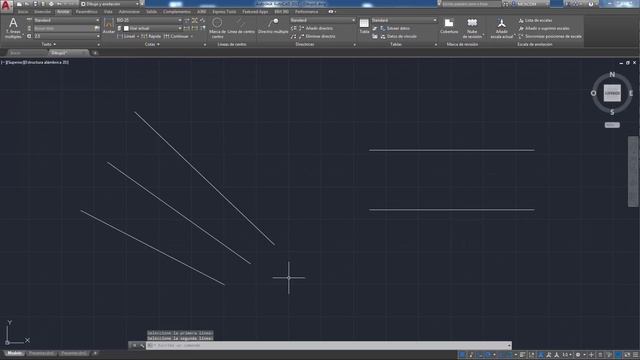Choose the Continuar dimension tool
Viewport: 640px width, 360px height.
coord(176,36)
